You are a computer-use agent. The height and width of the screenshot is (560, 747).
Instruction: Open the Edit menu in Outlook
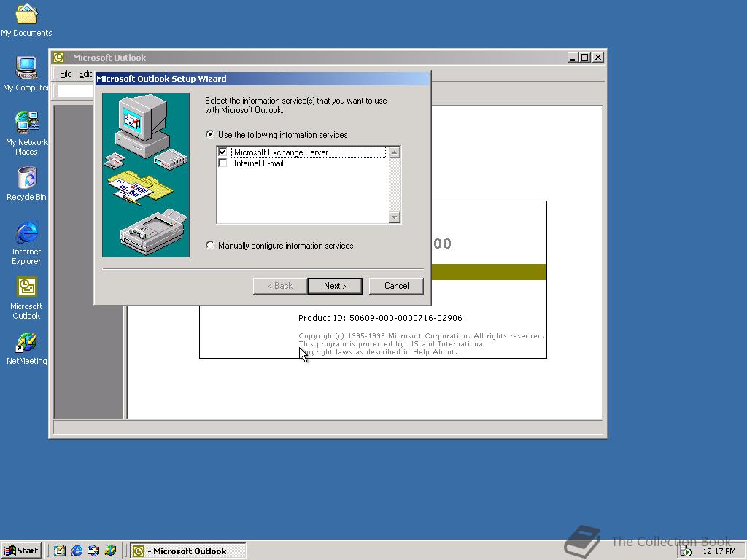tap(85, 74)
